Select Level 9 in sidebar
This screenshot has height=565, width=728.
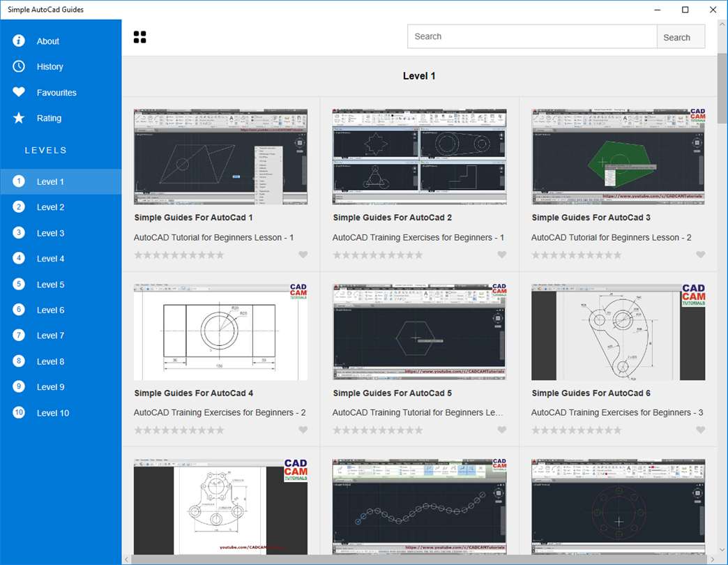pyautogui.click(x=61, y=386)
